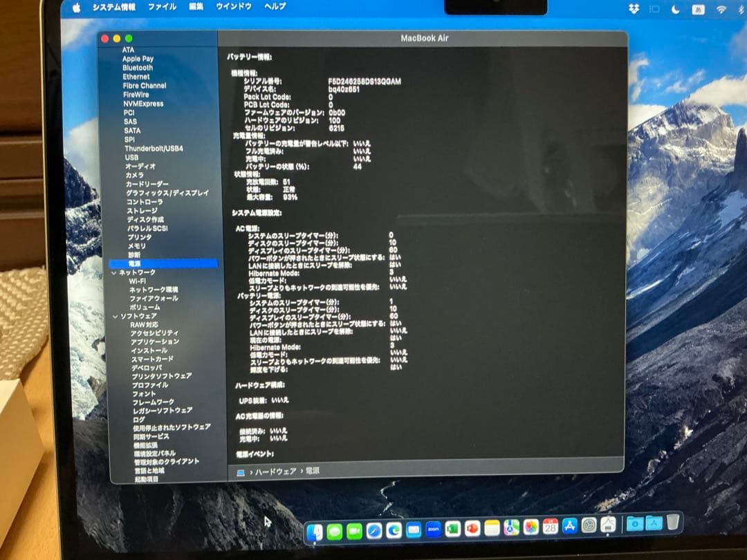Open the システム情報 app menu
Screen dimensions: 747x560
pyautogui.click(x=114, y=7)
